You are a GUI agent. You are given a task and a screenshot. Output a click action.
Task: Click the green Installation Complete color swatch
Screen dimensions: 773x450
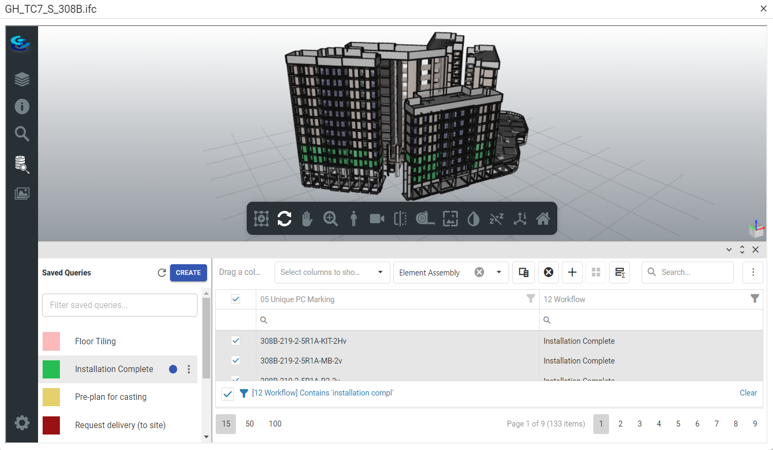click(51, 369)
